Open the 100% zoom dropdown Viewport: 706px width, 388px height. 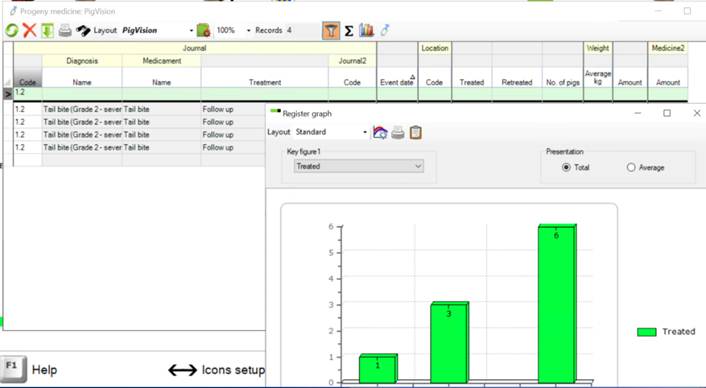(249, 31)
